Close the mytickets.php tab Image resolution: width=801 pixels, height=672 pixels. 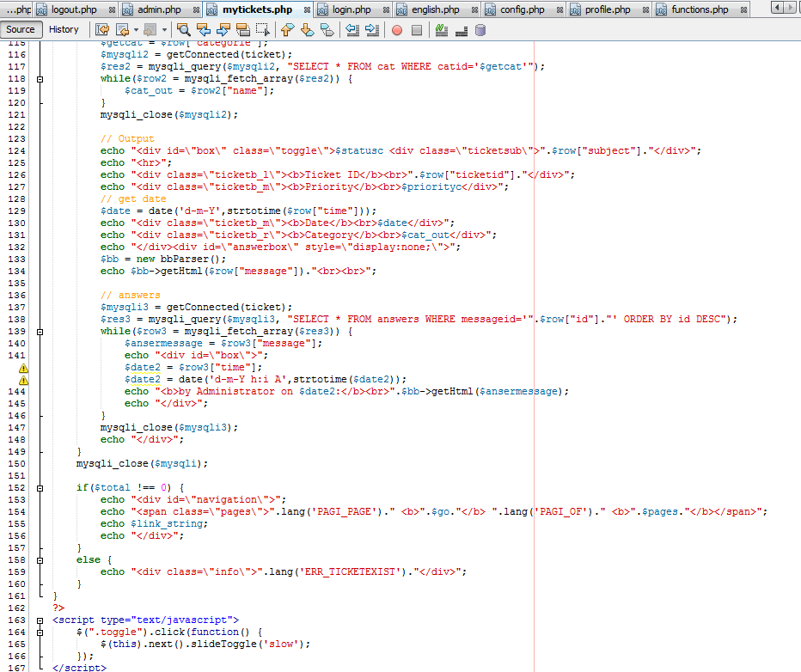[307, 9]
